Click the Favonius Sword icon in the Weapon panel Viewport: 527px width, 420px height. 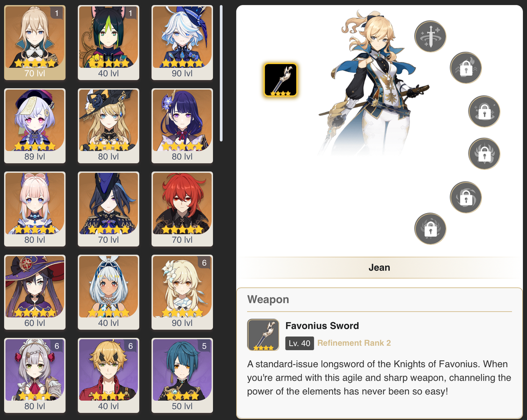pos(263,335)
